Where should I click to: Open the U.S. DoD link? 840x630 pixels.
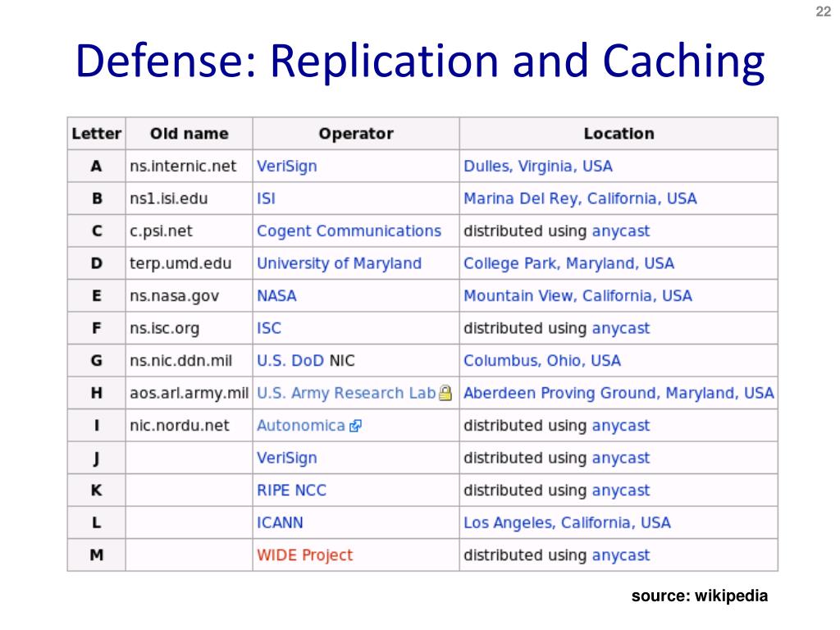tap(291, 361)
